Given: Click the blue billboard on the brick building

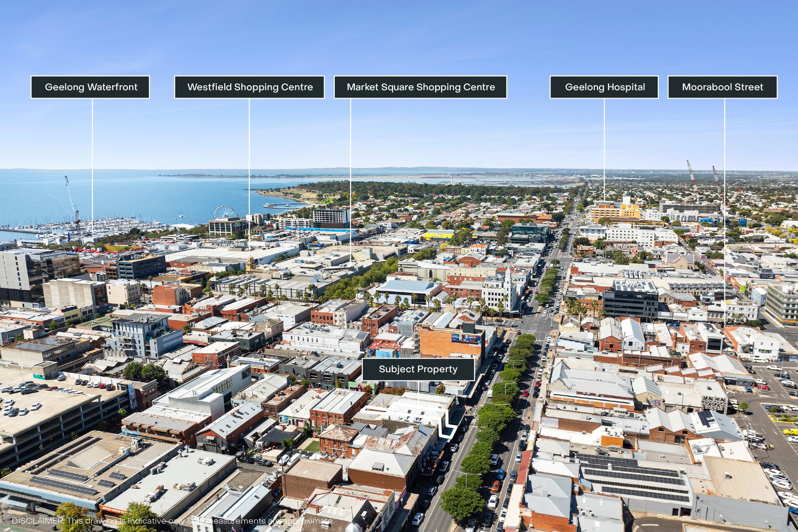Looking at the screenshot, I should coord(465,339).
